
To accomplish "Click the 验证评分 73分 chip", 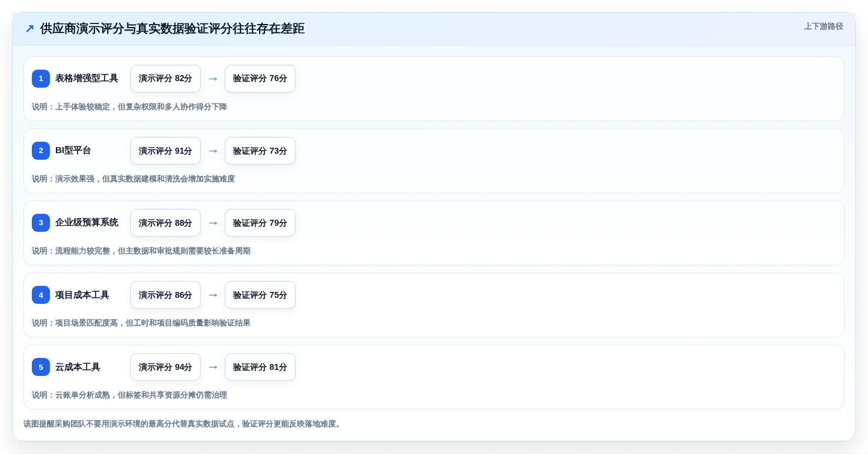I will 260,151.
